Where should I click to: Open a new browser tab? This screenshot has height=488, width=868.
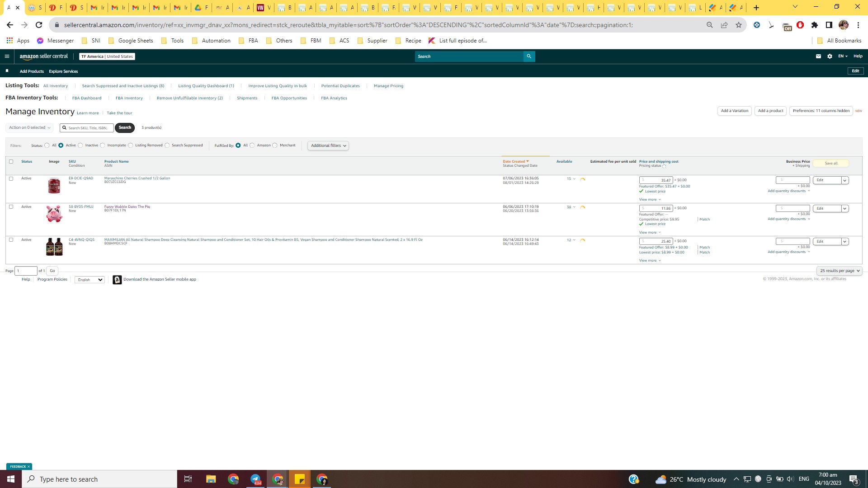[x=756, y=8]
